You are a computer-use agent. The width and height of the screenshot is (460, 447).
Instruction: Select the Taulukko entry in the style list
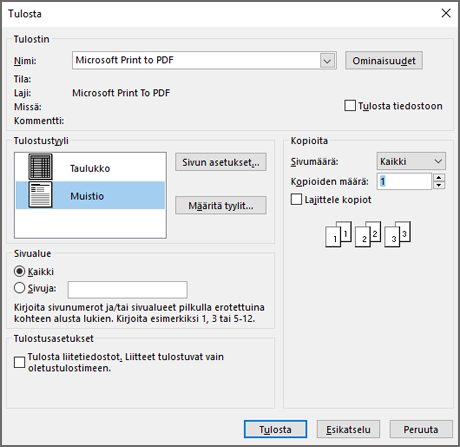click(x=90, y=168)
